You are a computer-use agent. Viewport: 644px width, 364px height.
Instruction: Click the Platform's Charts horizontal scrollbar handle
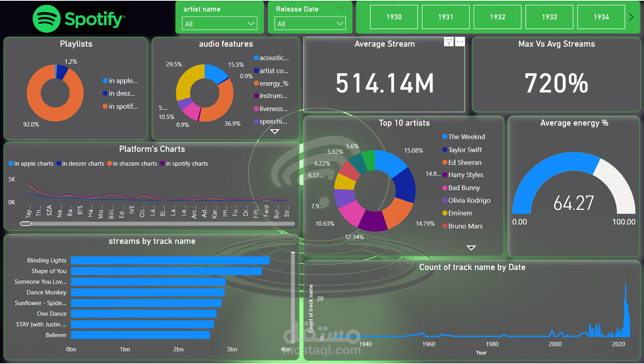26,224
